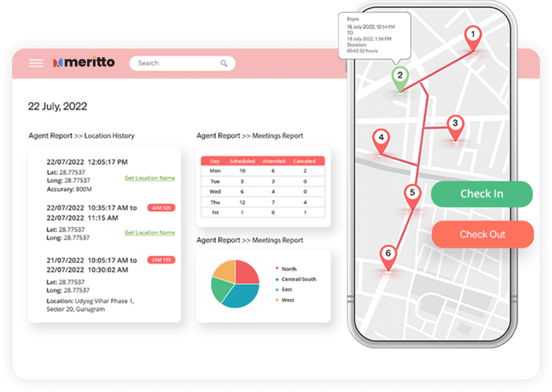This screenshot has height=392, width=552.
Task: Open second Get Location Name link
Action: coord(150,233)
